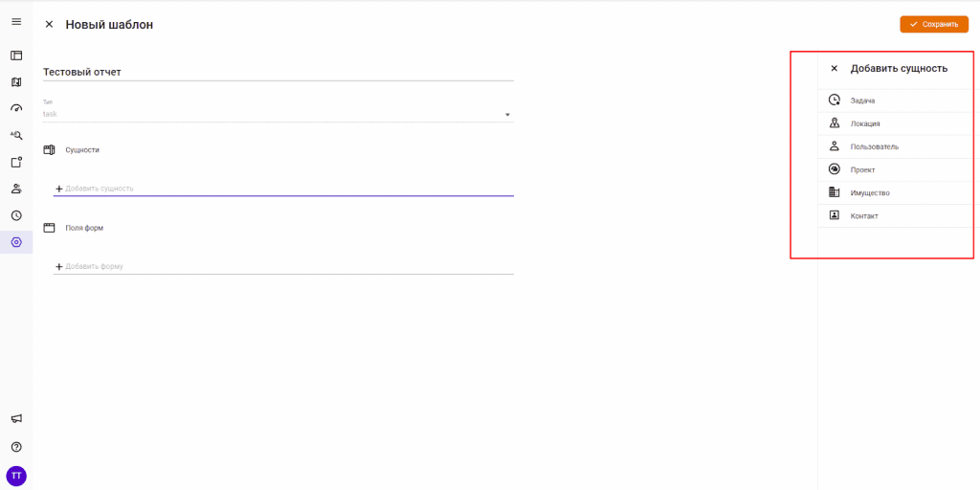The height and width of the screenshot is (490, 980).
Task: Expand the Тип dropdown arrow
Action: point(508,115)
